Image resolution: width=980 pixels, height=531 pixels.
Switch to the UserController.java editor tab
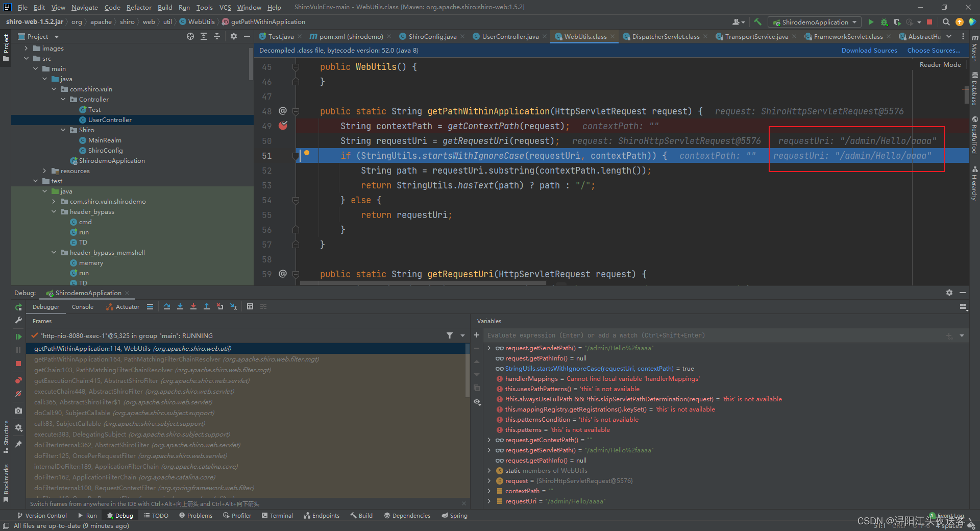pos(510,36)
